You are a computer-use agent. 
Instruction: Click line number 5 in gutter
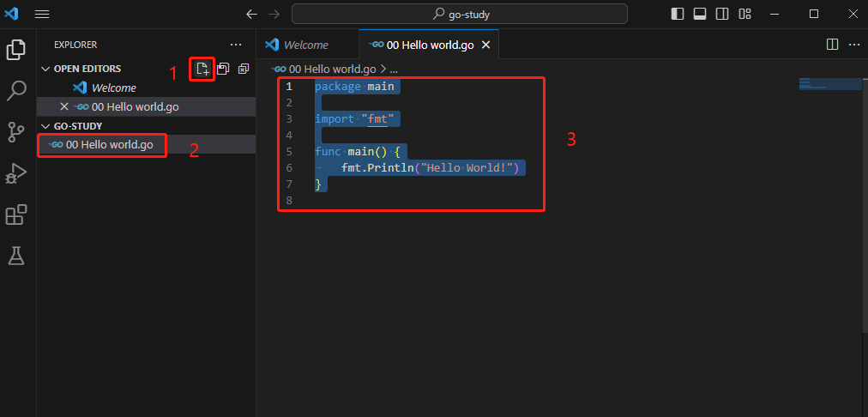click(x=289, y=151)
